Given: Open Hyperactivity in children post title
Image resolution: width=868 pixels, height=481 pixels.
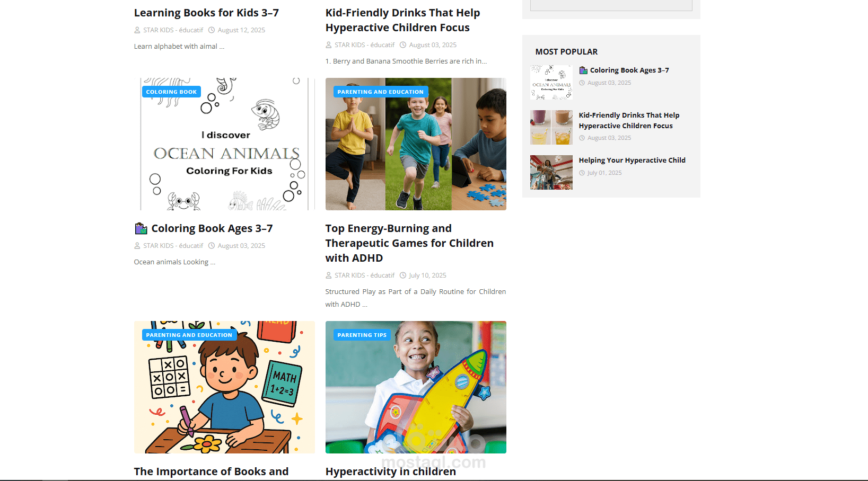Looking at the screenshot, I should pos(391,471).
